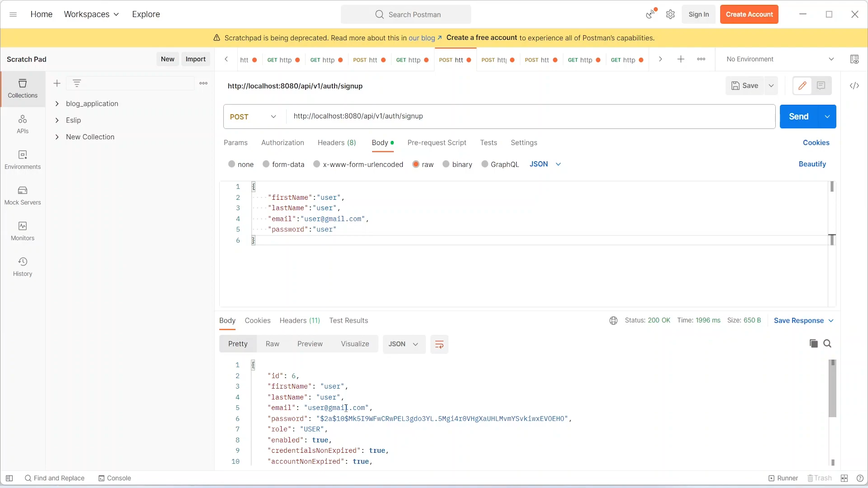The image size is (868, 488).
Task: Click the Beautify link
Action: 812,164
